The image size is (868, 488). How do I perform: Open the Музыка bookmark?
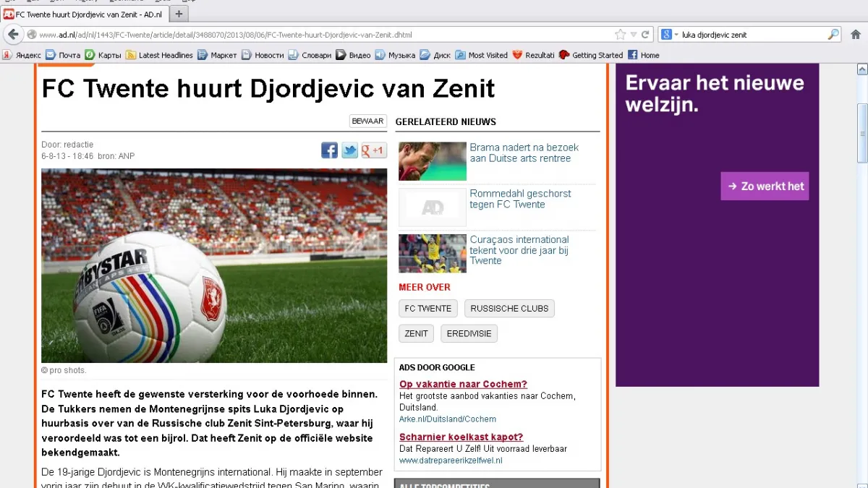pos(395,55)
